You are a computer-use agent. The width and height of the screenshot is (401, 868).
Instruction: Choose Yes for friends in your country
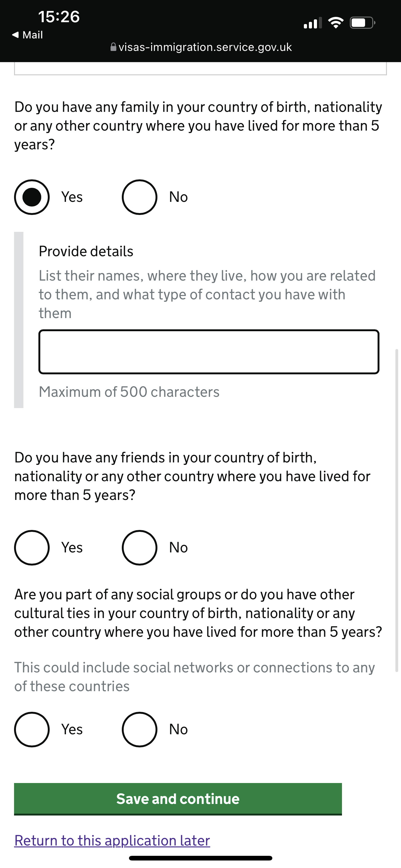[32, 547]
